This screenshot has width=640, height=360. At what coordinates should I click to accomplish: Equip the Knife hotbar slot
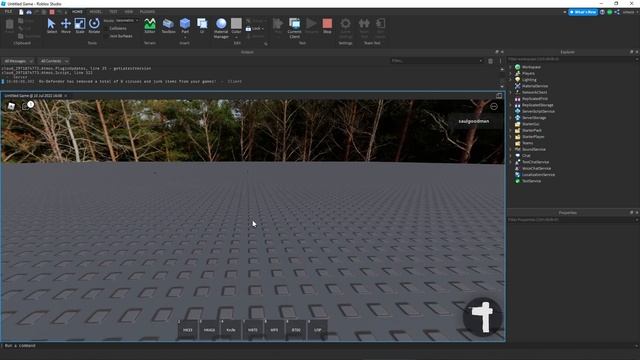[231, 329]
